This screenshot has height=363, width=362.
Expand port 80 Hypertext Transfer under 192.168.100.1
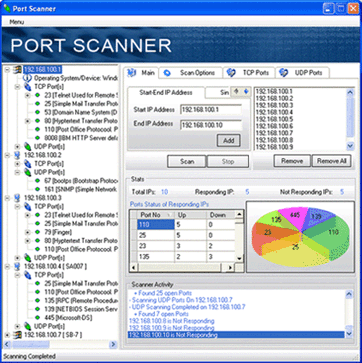pos(27,121)
